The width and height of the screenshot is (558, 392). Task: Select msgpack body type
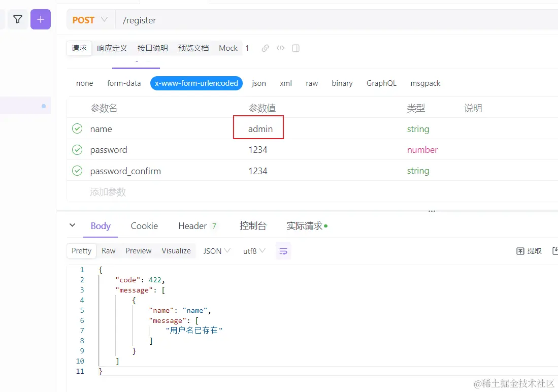tap(425, 83)
